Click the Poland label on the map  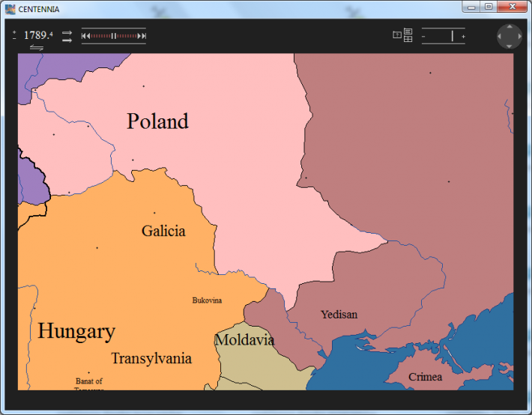tap(157, 121)
